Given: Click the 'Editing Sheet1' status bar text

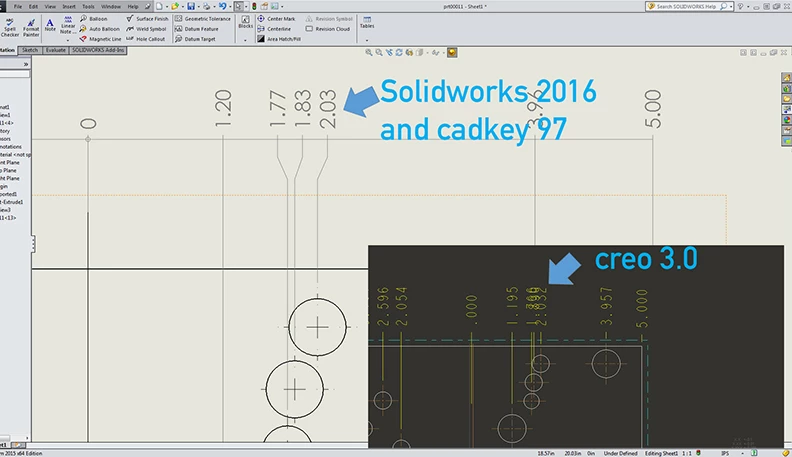Looking at the screenshot, I should [x=661, y=453].
